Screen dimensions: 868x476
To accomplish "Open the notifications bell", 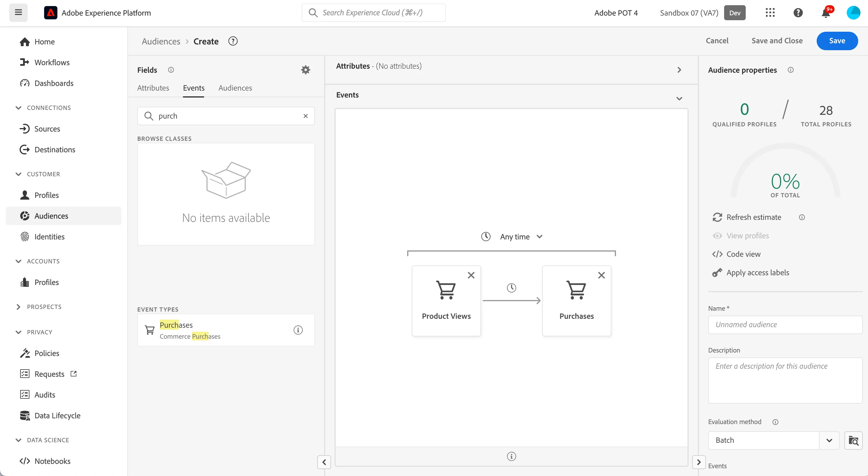I will 826,13.
